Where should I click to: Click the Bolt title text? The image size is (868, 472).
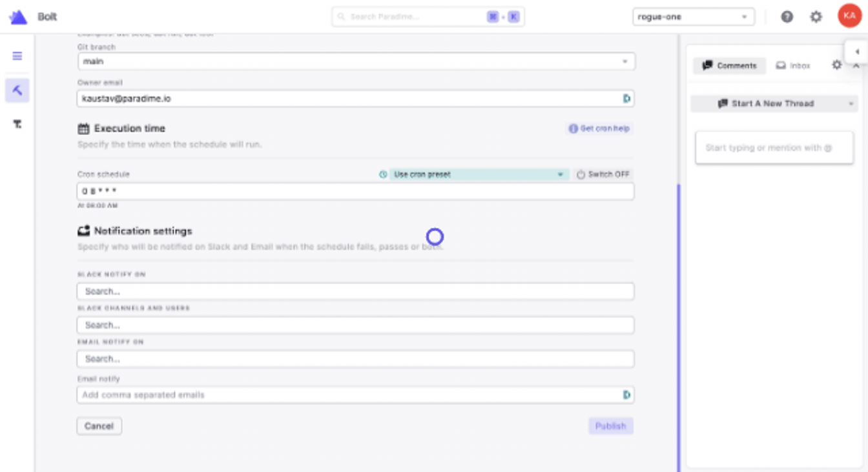coord(47,17)
